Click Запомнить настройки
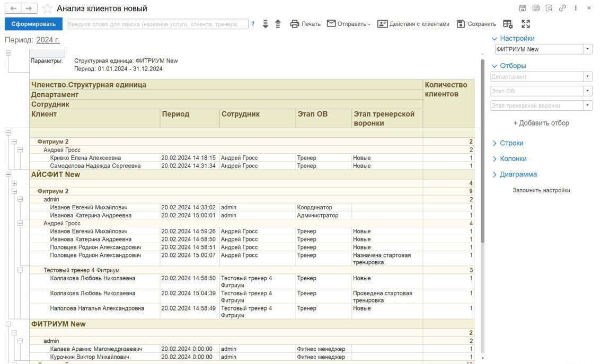 [541, 190]
